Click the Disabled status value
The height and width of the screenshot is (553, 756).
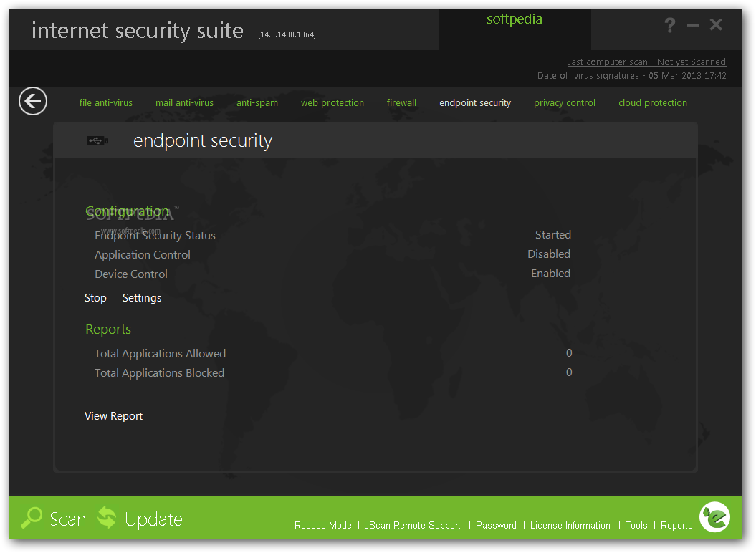[x=549, y=254]
